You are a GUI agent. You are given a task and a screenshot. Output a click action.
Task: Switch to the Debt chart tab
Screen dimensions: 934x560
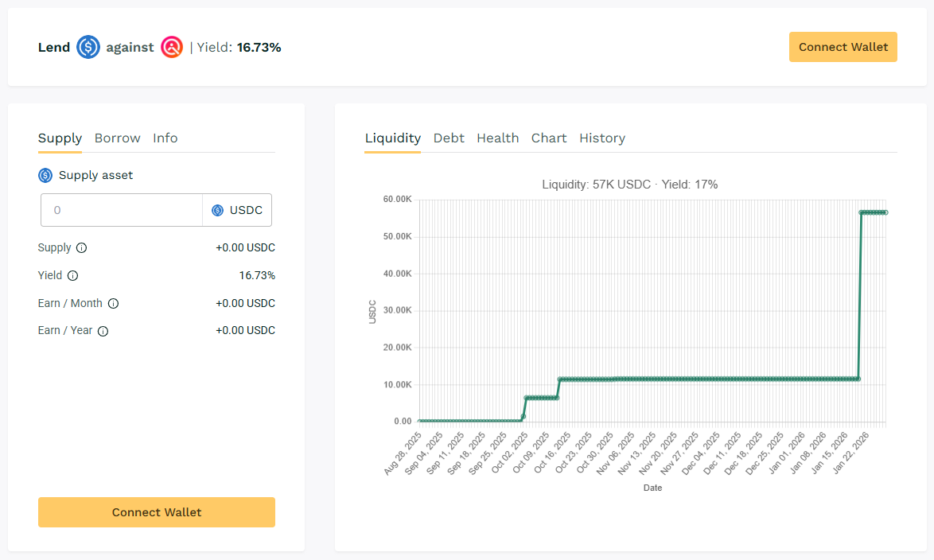click(x=449, y=138)
